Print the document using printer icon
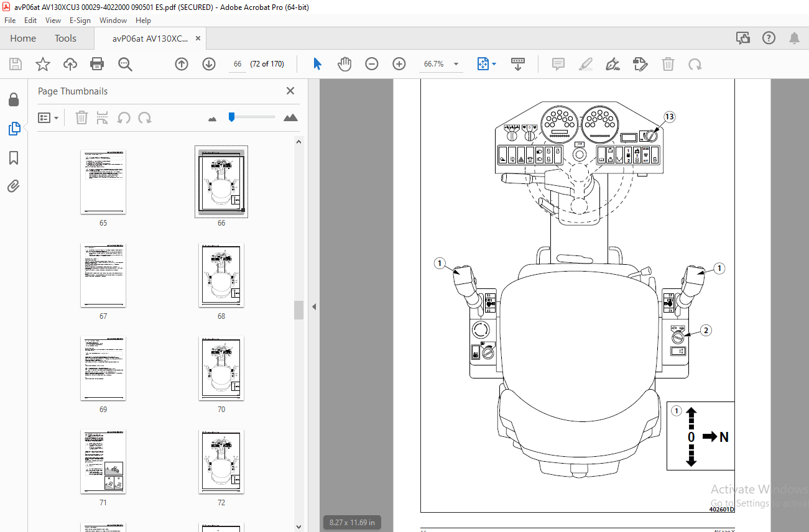 pyautogui.click(x=97, y=64)
